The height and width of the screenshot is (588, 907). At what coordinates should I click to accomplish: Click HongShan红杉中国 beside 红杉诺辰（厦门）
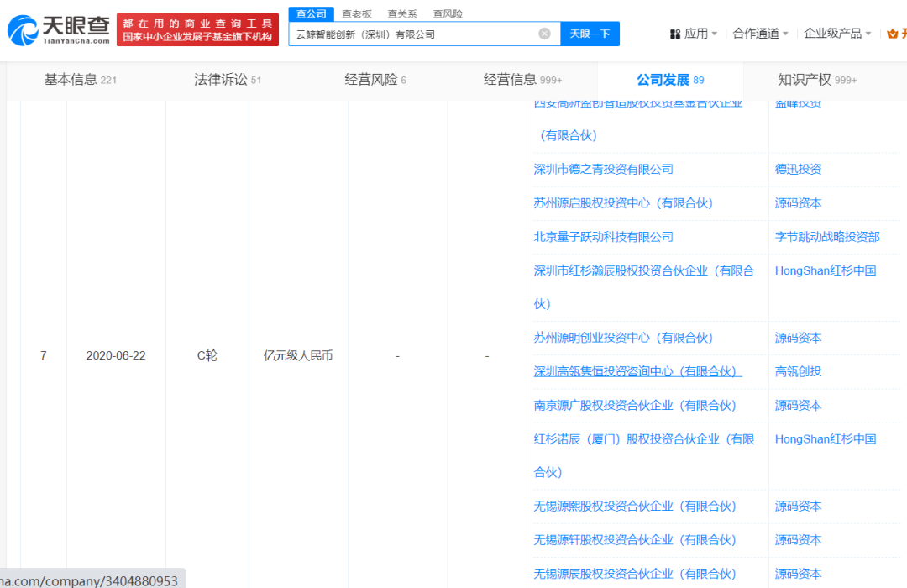[x=826, y=439]
